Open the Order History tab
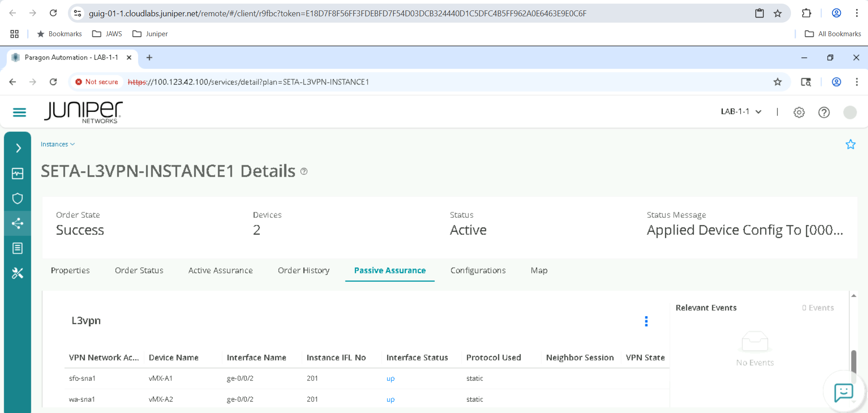Viewport: 868px width, 413px height. coord(303,270)
